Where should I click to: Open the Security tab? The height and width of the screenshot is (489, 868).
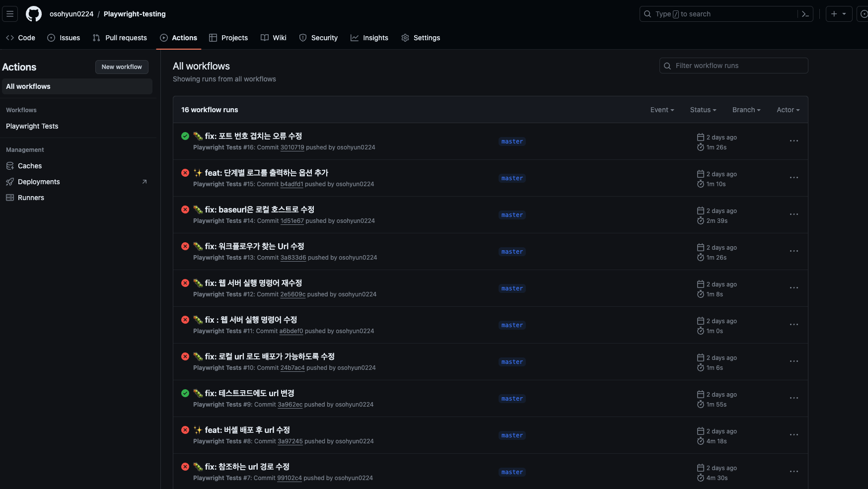coord(318,38)
